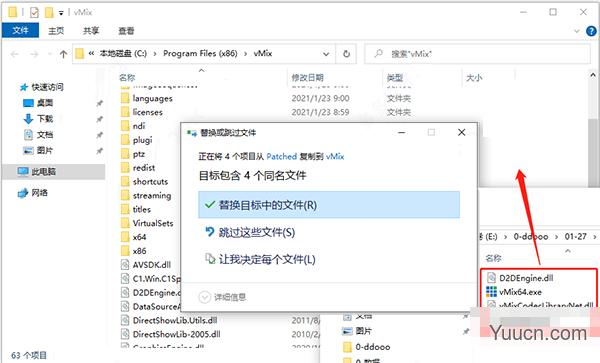Select the titles folder icon

tap(125, 209)
